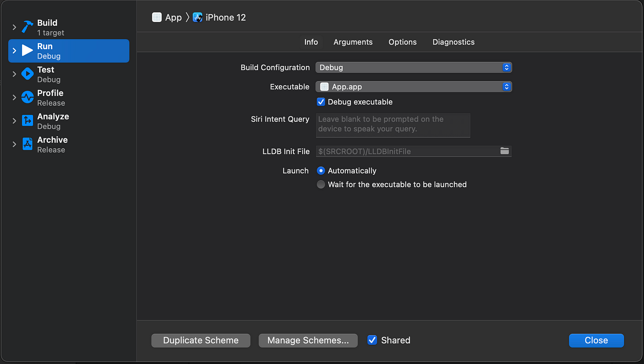The width and height of the screenshot is (644, 364).
Task: Click the blue Close button
Action: [x=597, y=341]
